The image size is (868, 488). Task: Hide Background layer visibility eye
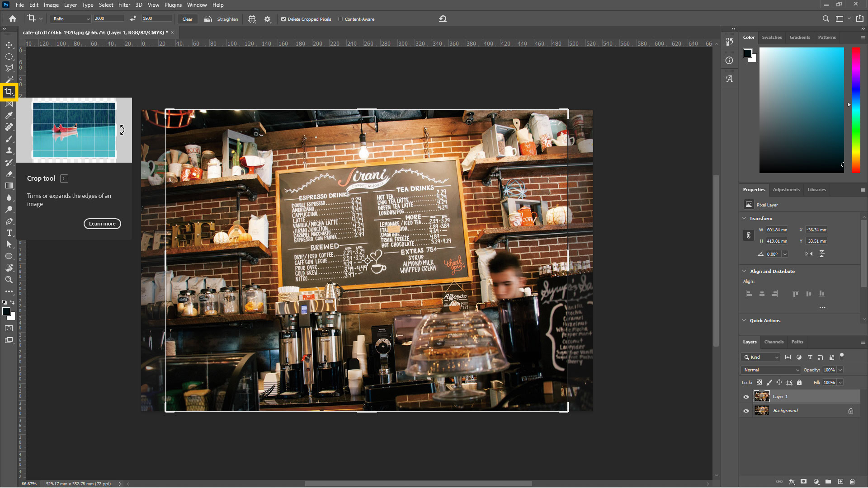tap(746, 411)
